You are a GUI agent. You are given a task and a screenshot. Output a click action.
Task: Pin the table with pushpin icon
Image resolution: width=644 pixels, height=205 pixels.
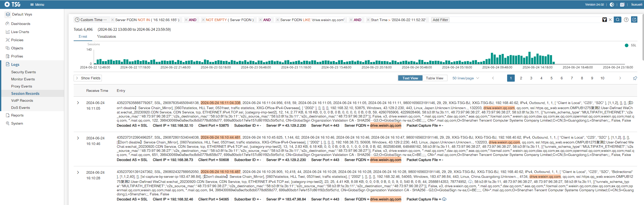(635, 78)
